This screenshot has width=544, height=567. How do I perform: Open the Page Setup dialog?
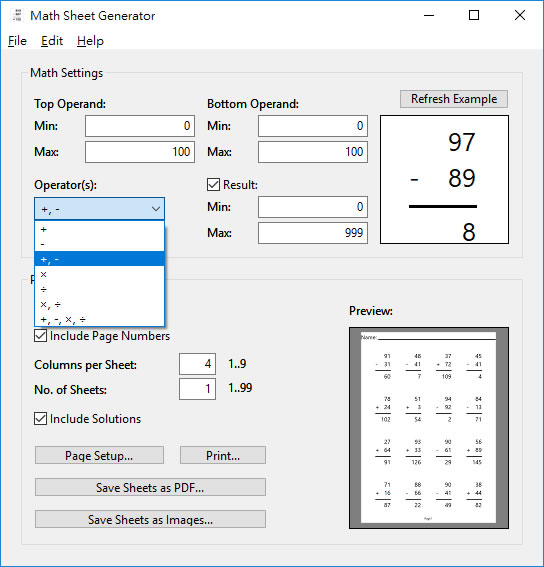[99, 455]
